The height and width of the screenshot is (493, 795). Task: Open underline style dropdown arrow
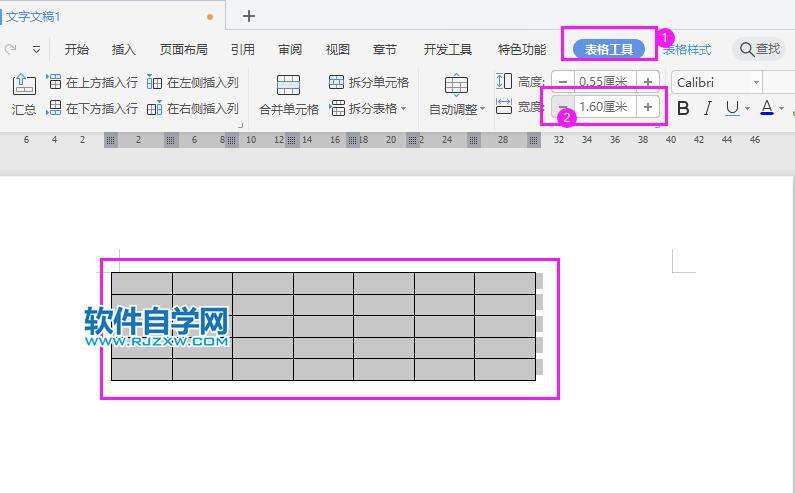pyautogui.click(x=747, y=109)
